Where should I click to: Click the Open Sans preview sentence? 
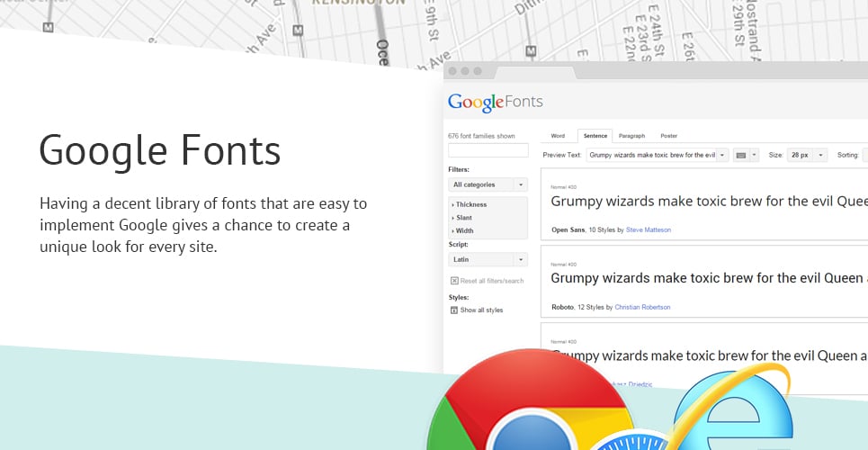pyautogui.click(x=709, y=202)
